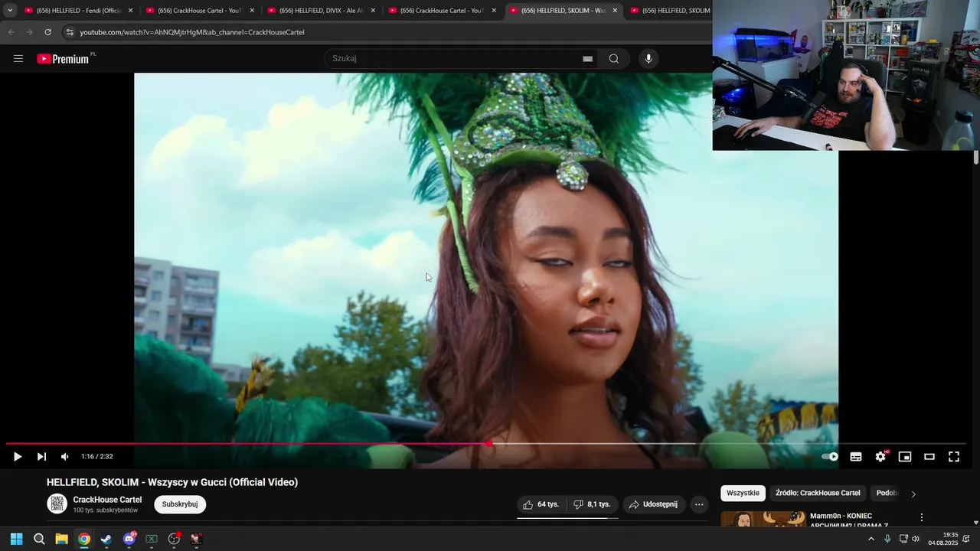Image resolution: width=980 pixels, height=551 pixels.
Task: Click the 1:16 / 2:32 time display
Action: 97,457
